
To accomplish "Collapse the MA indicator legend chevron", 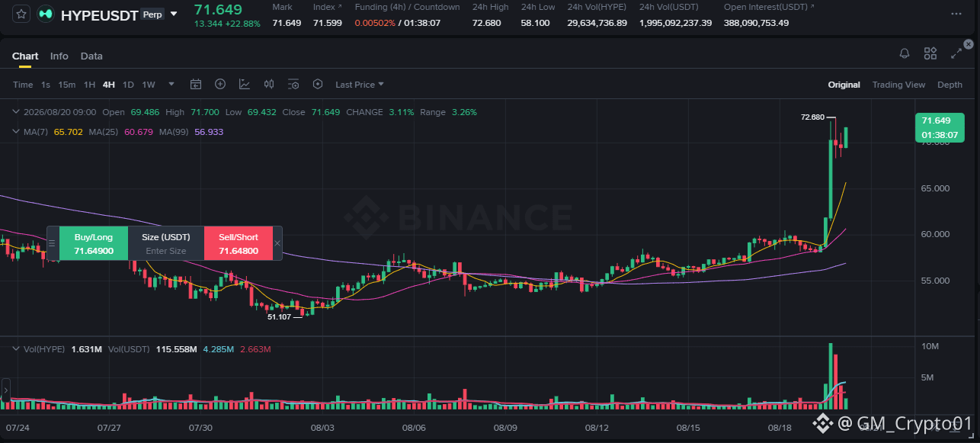I will point(16,132).
